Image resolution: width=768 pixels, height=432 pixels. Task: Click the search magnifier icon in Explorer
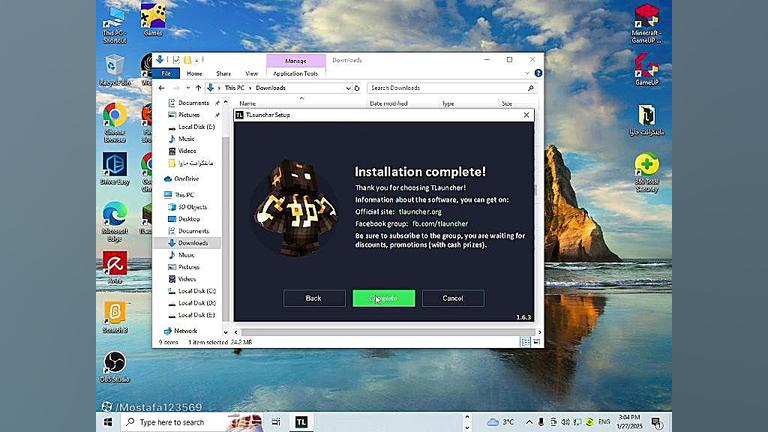530,88
